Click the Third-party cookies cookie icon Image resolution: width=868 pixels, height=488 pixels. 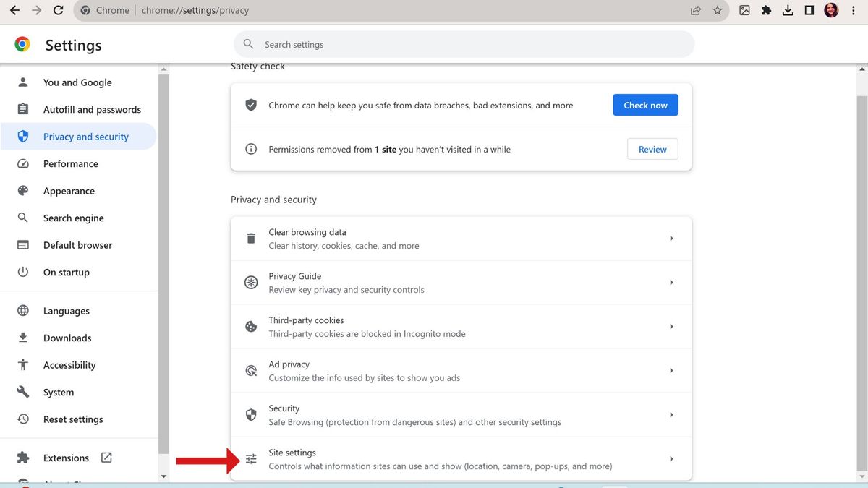coord(250,326)
